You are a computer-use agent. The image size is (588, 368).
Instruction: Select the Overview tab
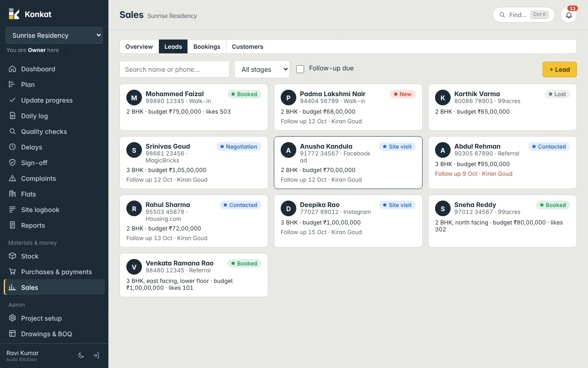tap(139, 46)
